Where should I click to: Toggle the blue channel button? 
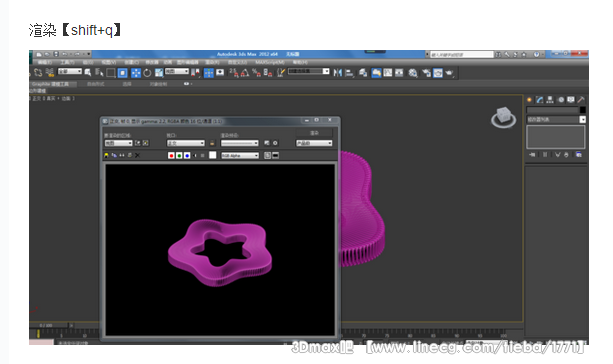[x=187, y=155]
